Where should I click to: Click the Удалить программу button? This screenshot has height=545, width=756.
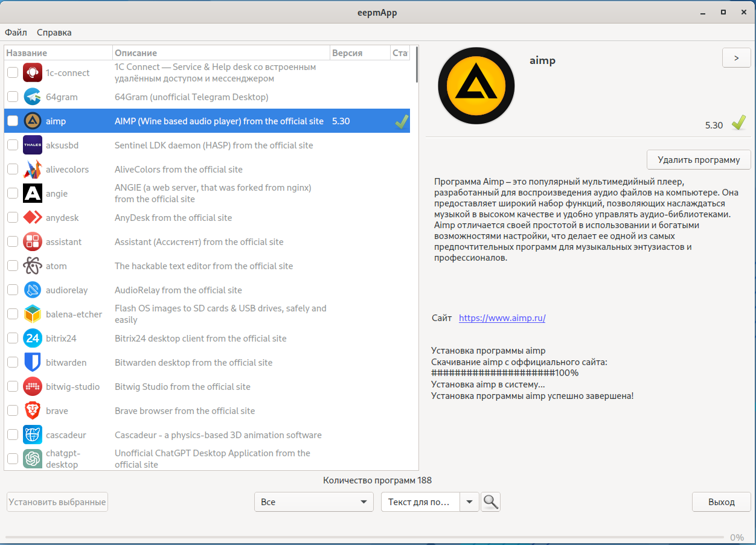[699, 160]
